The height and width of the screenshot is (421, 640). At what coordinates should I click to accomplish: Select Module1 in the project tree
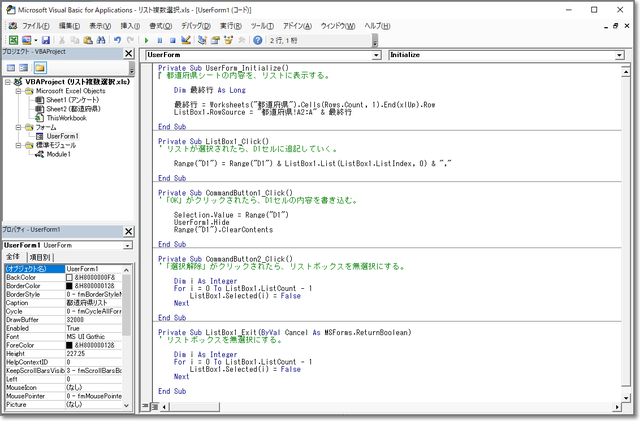coord(57,154)
